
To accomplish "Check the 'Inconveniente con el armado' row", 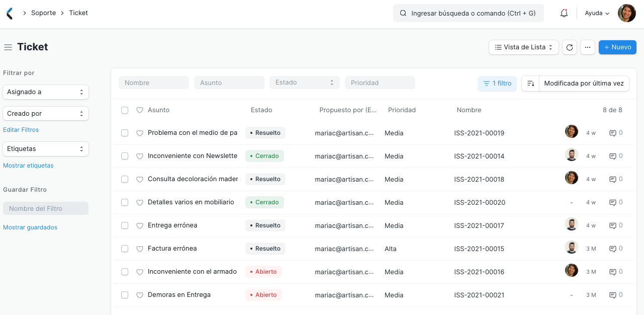I will click(x=125, y=272).
